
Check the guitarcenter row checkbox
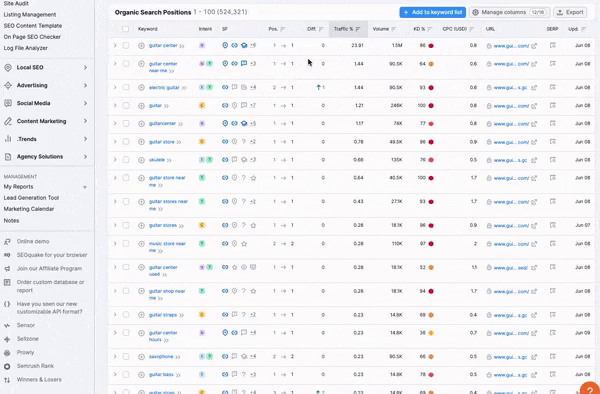(126, 124)
